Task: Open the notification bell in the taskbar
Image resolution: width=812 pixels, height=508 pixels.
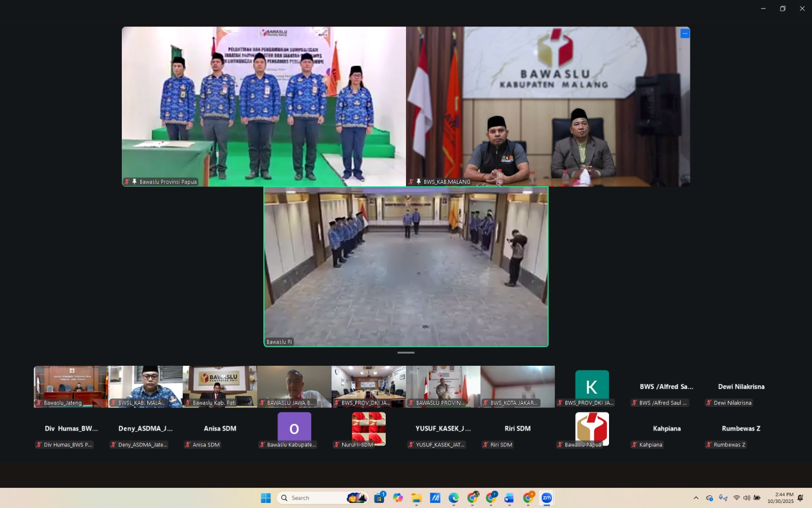Action: coord(800,498)
